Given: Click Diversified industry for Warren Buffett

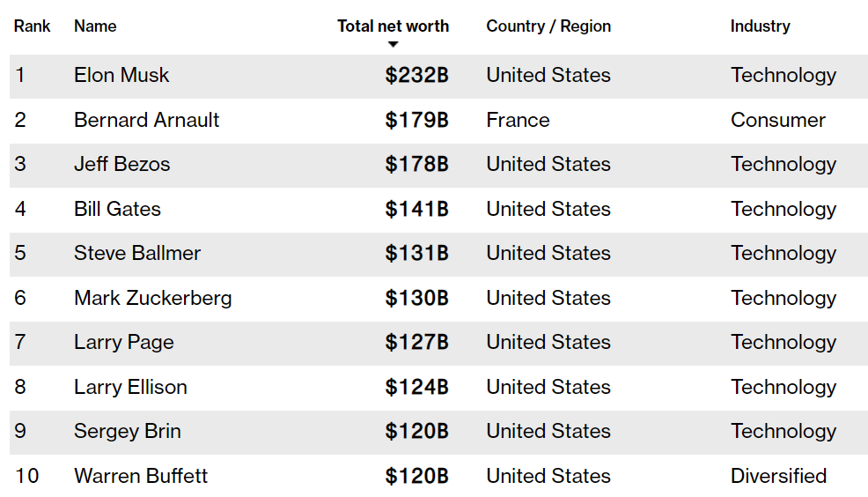Looking at the screenshot, I should [778, 476].
